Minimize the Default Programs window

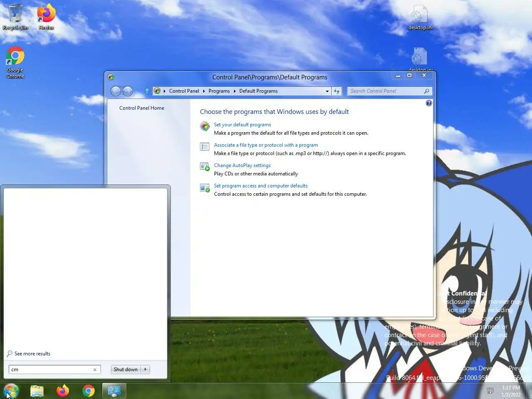(x=398, y=76)
